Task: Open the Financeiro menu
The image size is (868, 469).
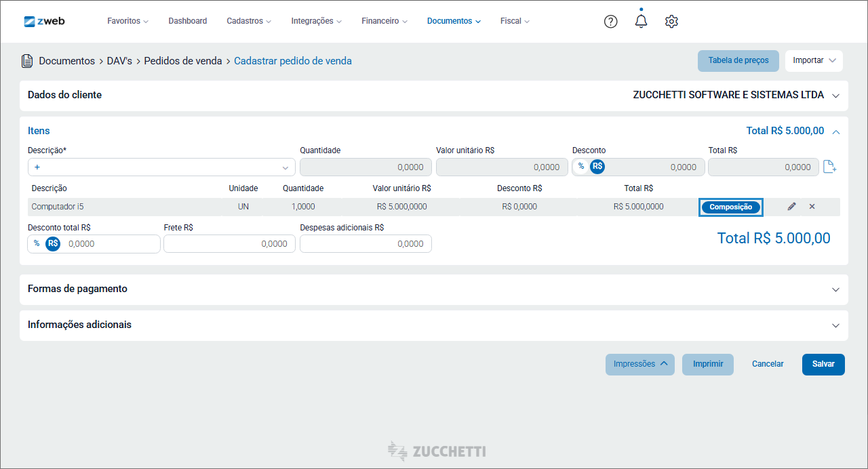Action: coord(384,21)
